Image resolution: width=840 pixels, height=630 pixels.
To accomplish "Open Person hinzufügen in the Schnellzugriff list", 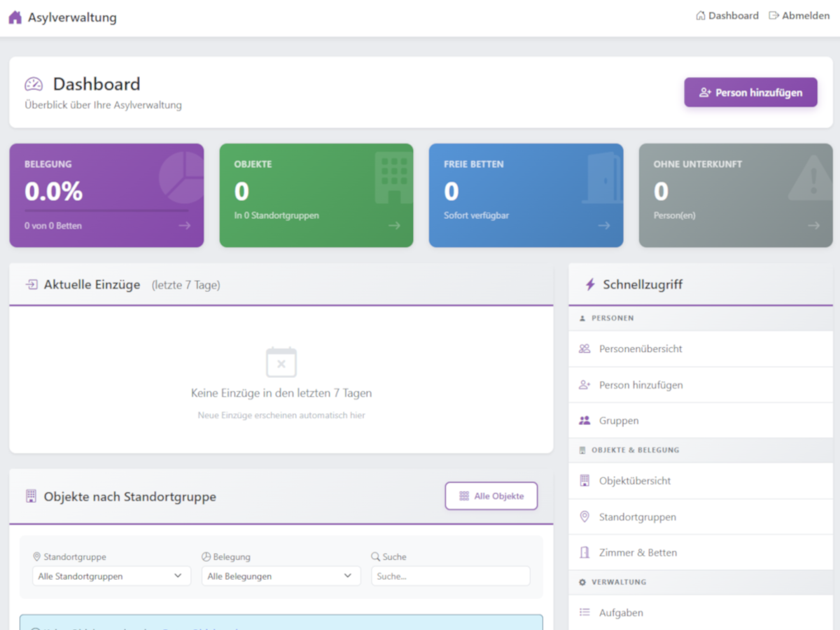I will 640,385.
